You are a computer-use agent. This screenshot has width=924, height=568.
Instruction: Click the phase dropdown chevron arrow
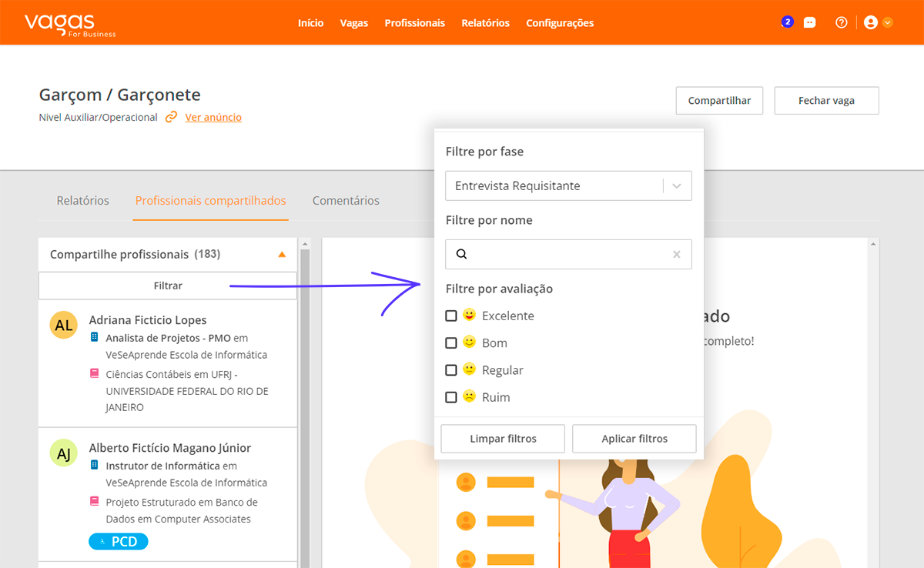[677, 186]
